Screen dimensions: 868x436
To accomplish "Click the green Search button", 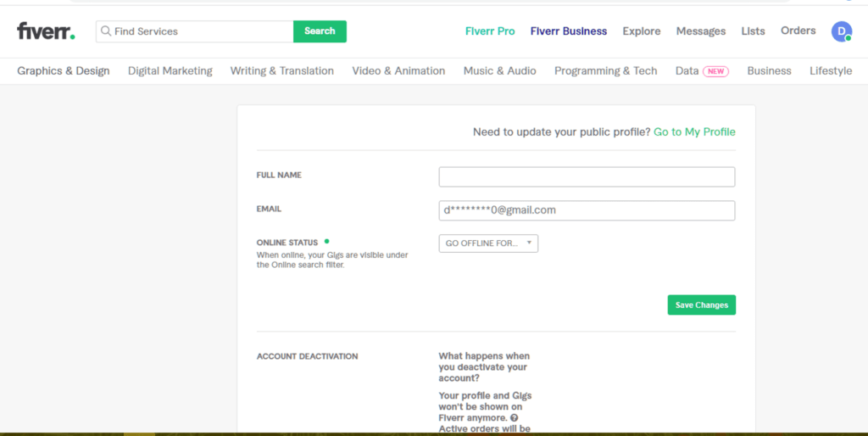I will [320, 31].
